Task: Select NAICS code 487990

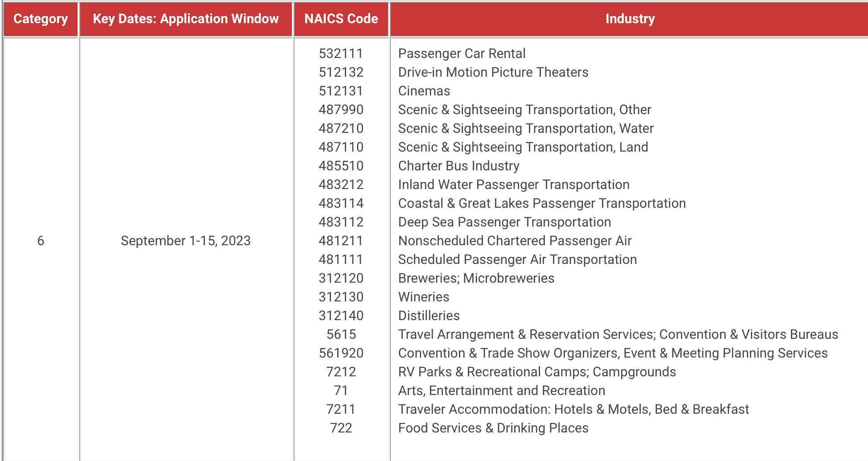Action: coord(341,110)
